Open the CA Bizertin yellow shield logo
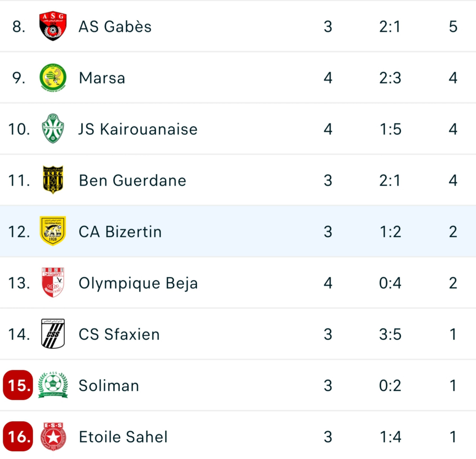The width and height of the screenshot is (476, 459). point(53,231)
